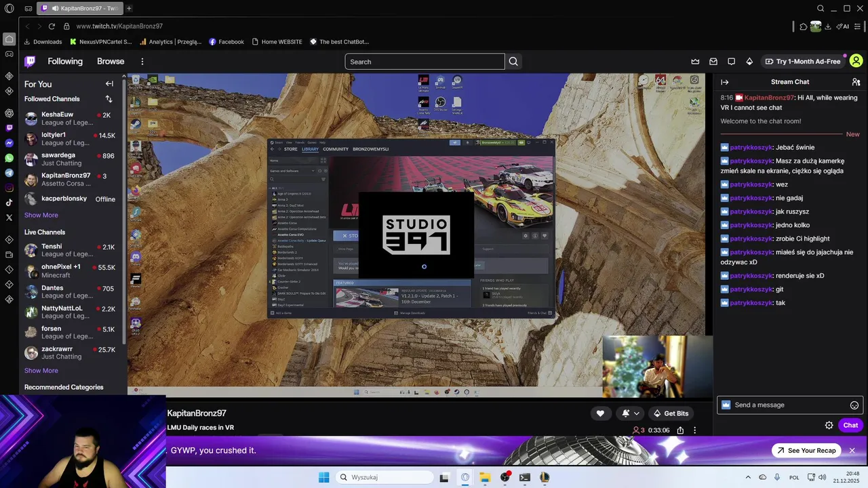Open chat Community users list icon
The height and width of the screenshot is (488, 868).
(856, 82)
